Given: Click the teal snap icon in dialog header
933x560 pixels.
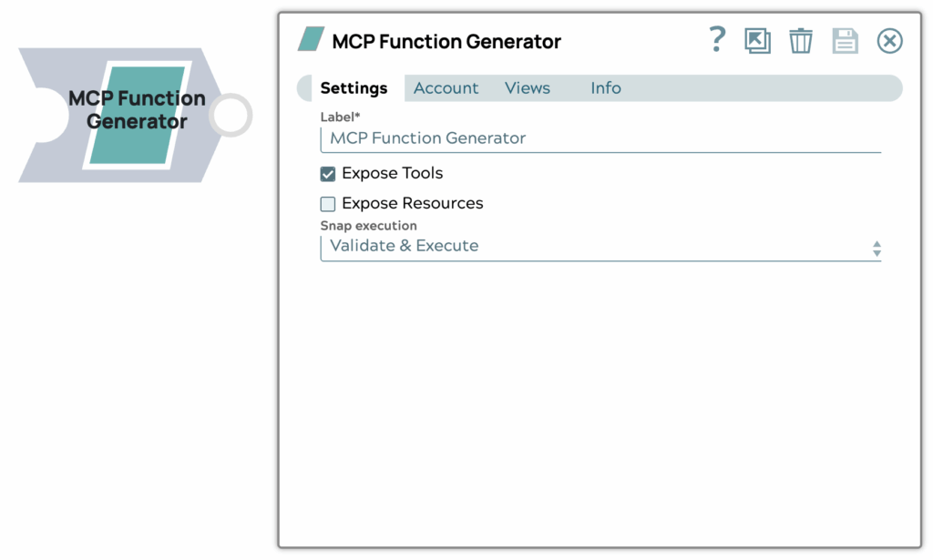Looking at the screenshot, I should pos(311,39).
